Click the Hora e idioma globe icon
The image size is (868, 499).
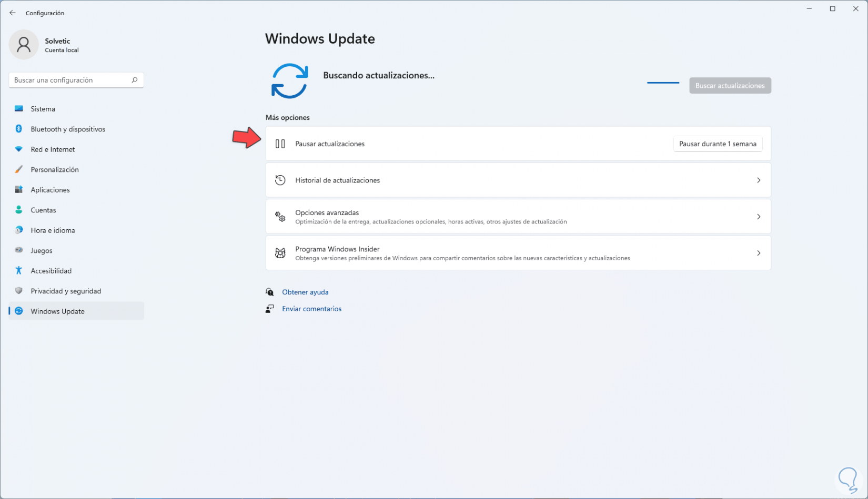[x=19, y=230]
